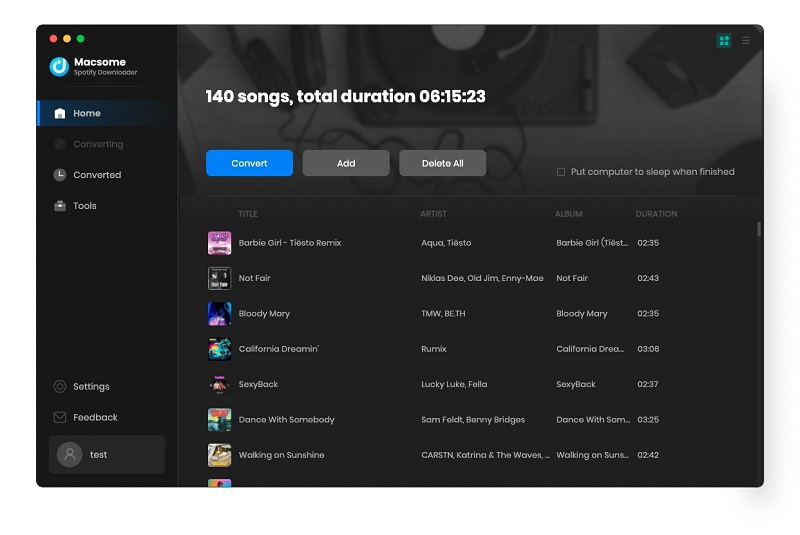Switch to the grid view icon

click(x=724, y=40)
